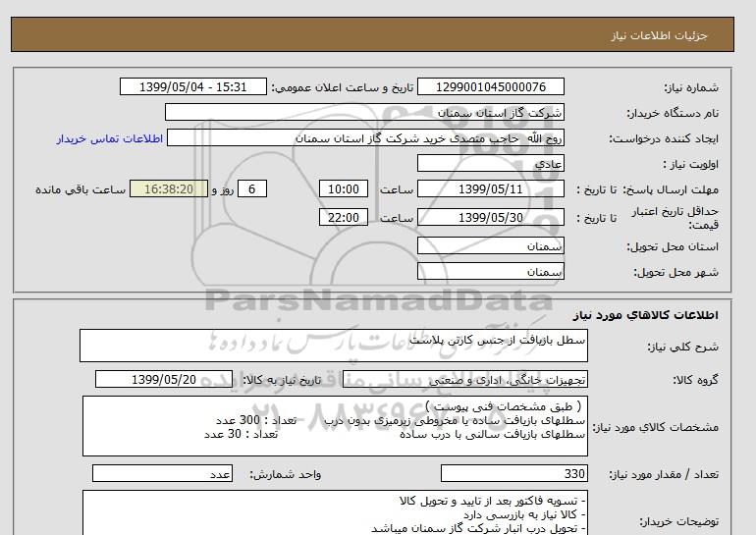The width and height of the screenshot is (756, 535).
Task: Click buyer notes box تسویه فاکتور
Action: pyautogui.click(x=335, y=513)
